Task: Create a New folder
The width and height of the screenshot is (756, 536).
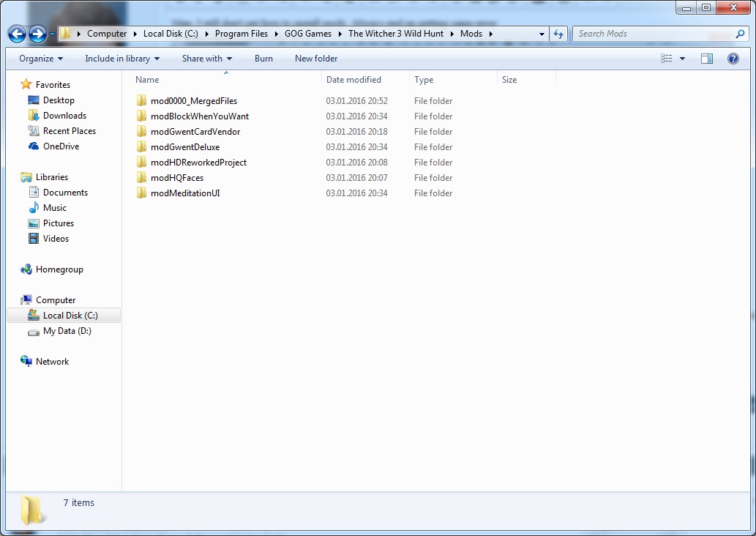Action: (x=316, y=59)
